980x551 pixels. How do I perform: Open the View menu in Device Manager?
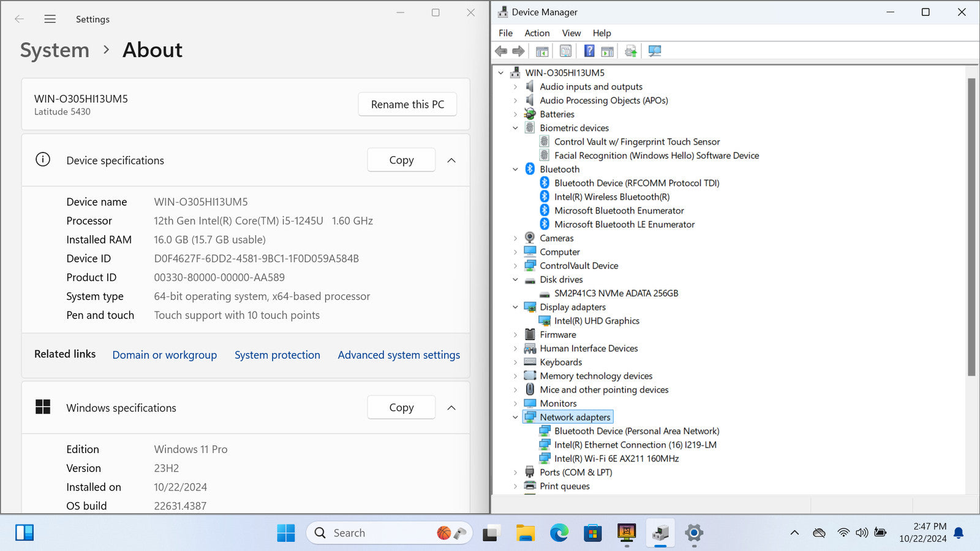pyautogui.click(x=571, y=33)
